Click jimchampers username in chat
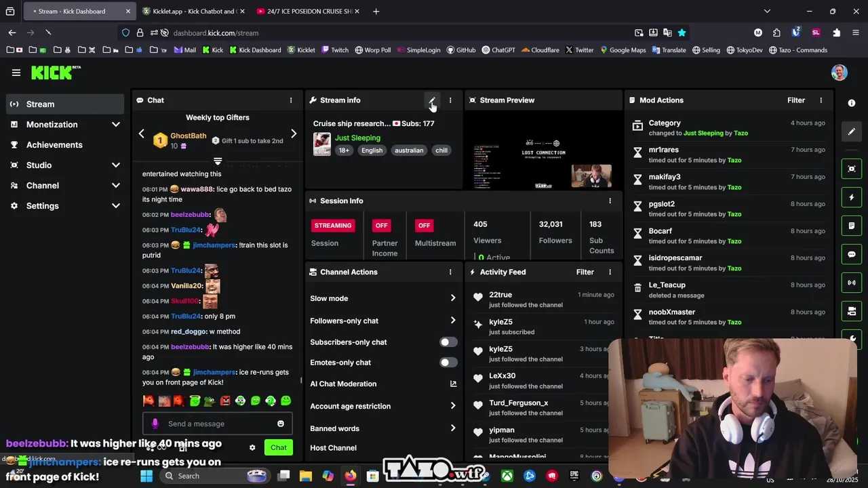Screen dimensions: 868x488 [x=214, y=245]
